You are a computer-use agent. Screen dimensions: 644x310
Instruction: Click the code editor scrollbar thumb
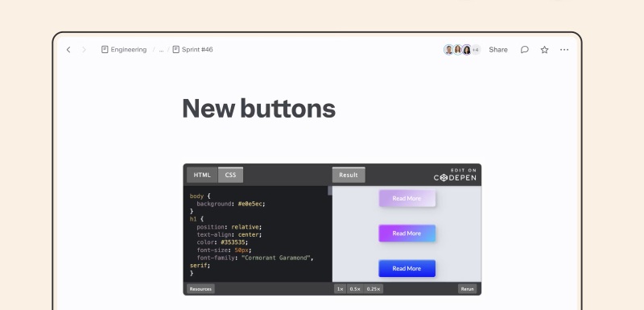pos(330,191)
